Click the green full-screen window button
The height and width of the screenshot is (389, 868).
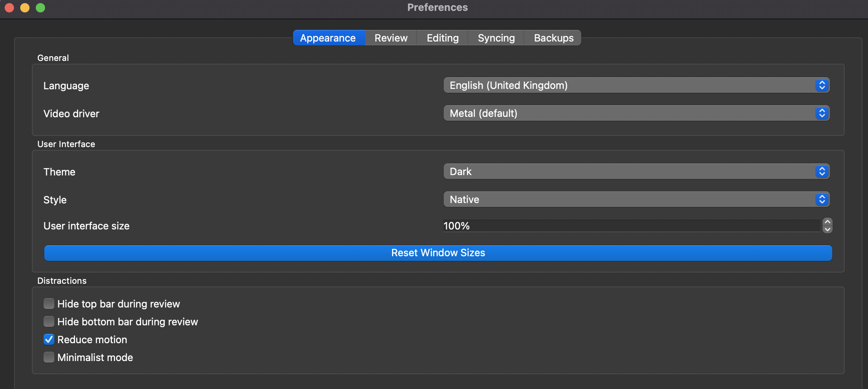40,8
